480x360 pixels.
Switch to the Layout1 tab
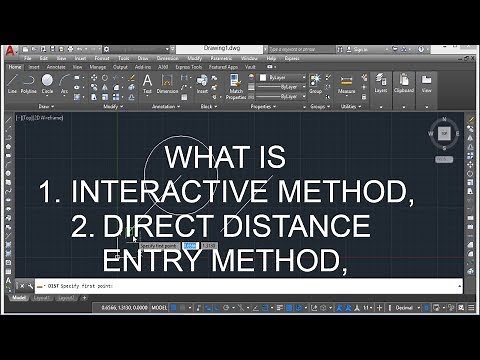click(x=41, y=298)
